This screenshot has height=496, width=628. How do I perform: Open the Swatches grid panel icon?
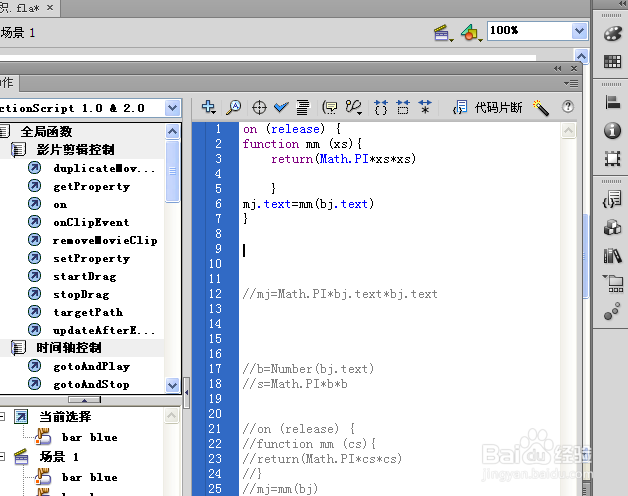click(612, 62)
